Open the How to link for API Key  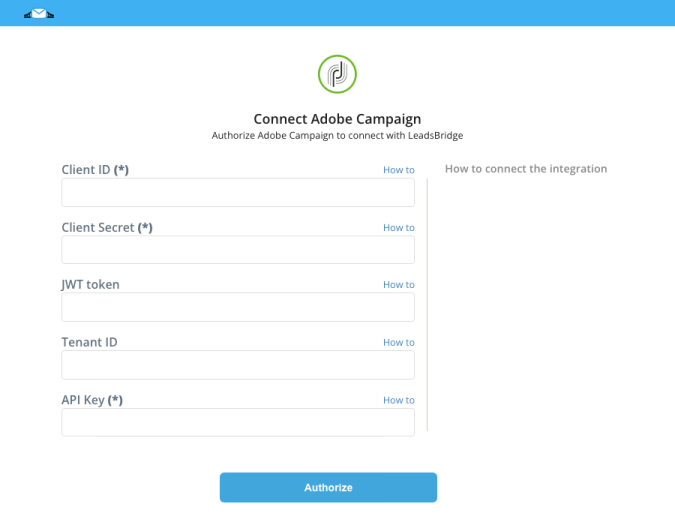399,400
